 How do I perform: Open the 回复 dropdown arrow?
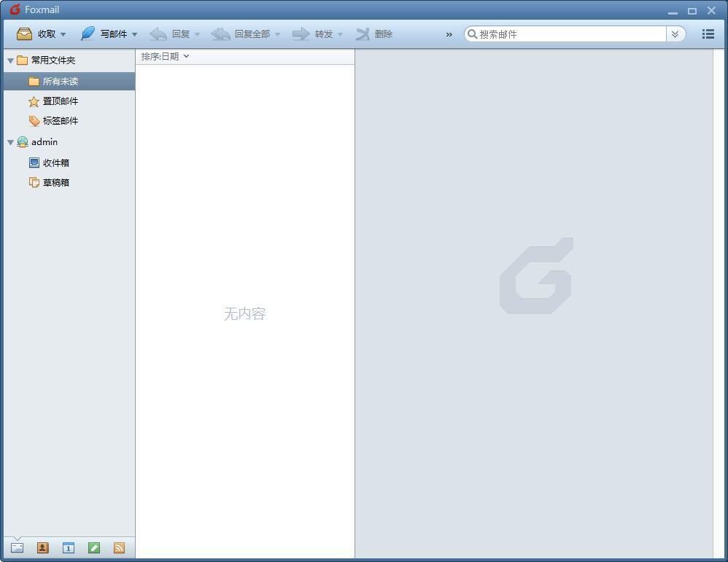198,34
